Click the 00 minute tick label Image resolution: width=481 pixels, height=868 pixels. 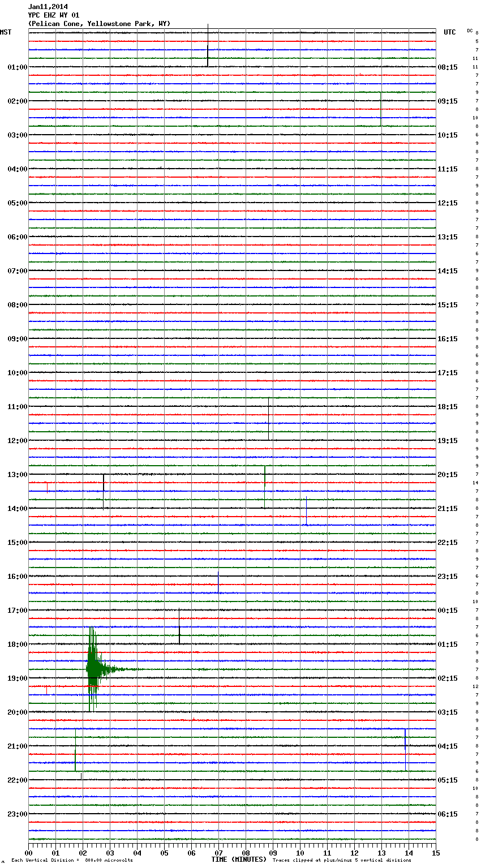click(x=29, y=853)
